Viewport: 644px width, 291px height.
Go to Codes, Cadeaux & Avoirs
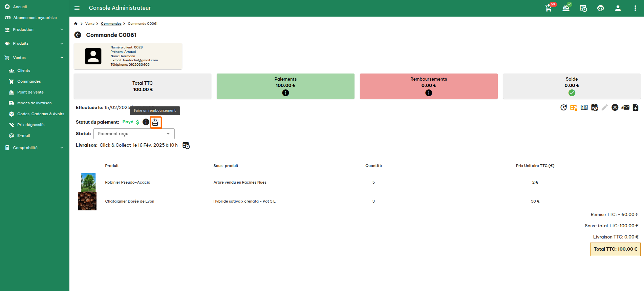coord(41,114)
